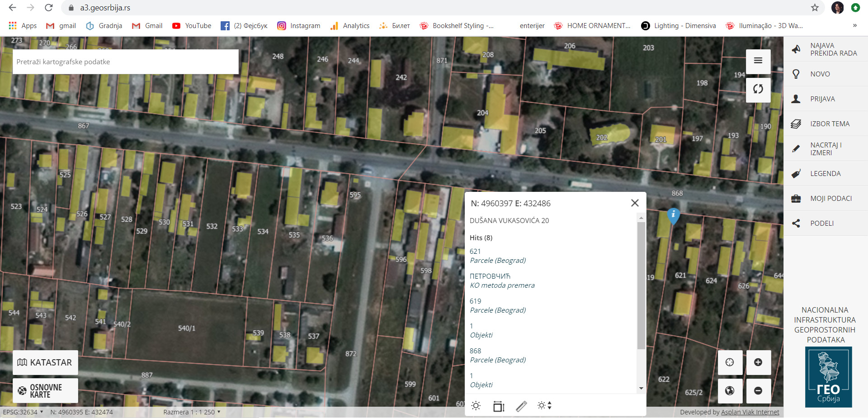Click the blue info marker pin
Image resolution: width=868 pixels, height=418 pixels.
pos(673,215)
